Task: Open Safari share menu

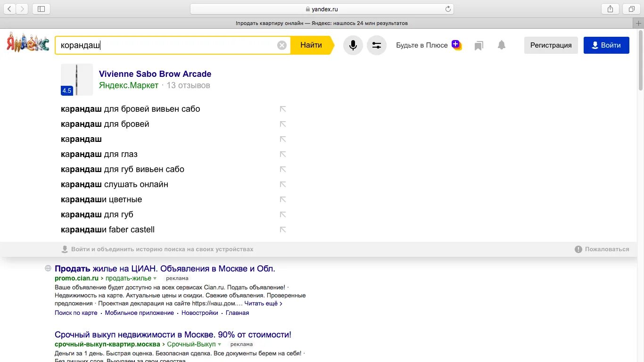Action: click(x=610, y=9)
